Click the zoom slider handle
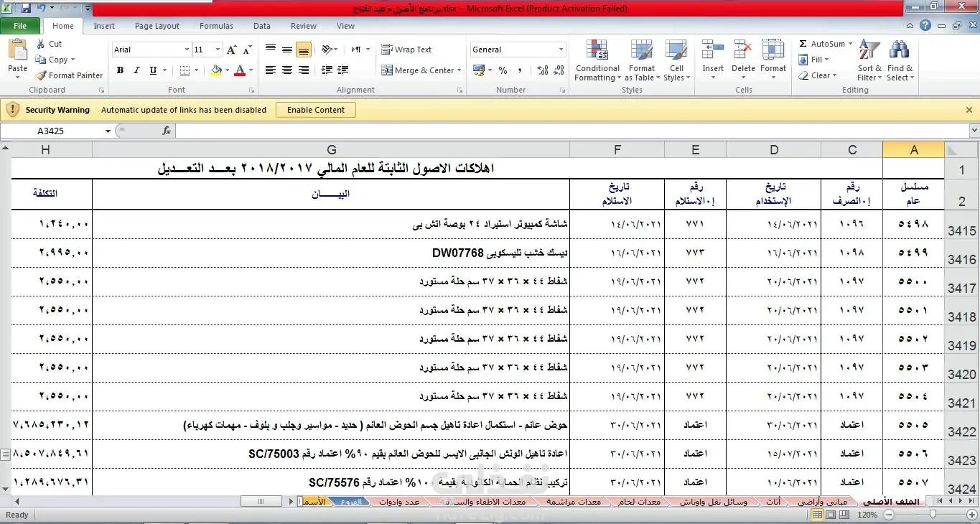 coord(932,515)
